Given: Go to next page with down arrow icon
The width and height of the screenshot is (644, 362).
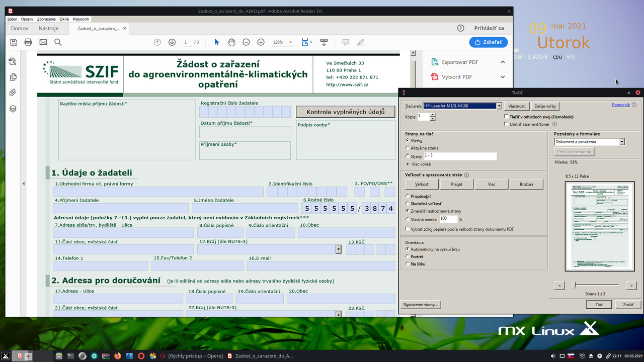Looking at the screenshot, I should [172, 42].
